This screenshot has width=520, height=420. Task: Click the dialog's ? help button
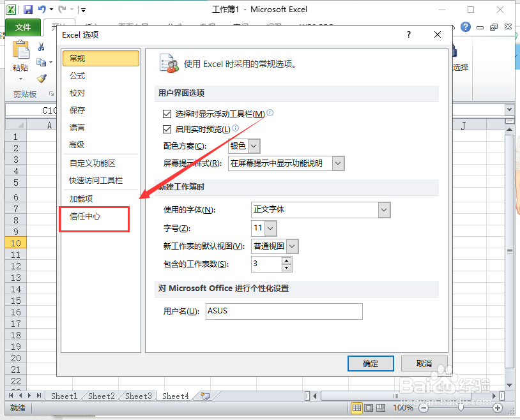click(409, 34)
